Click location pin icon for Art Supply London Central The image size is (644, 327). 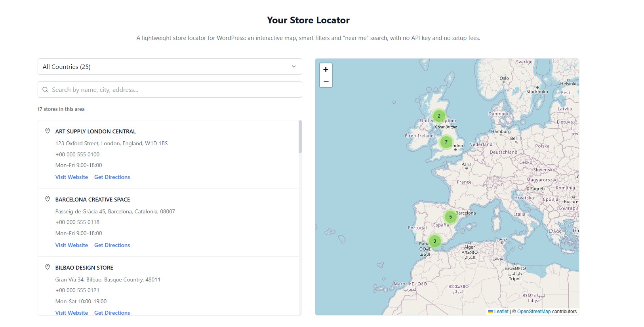tap(48, 131)
